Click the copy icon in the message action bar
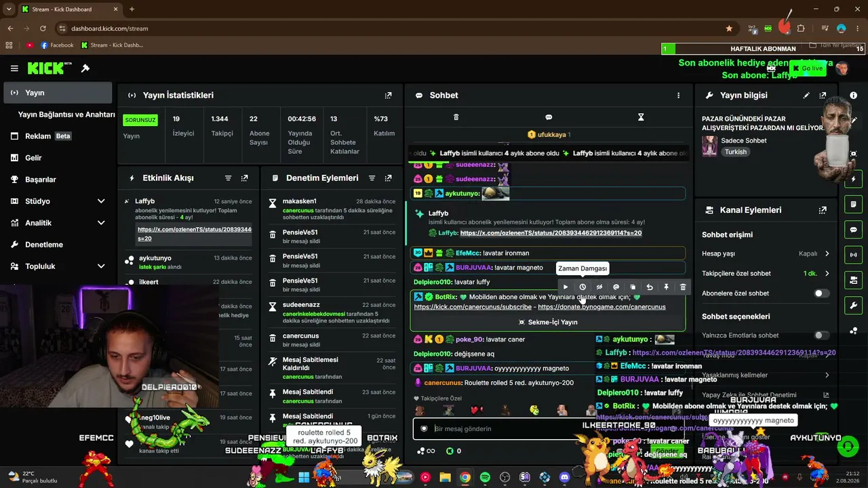 [633, 287]
